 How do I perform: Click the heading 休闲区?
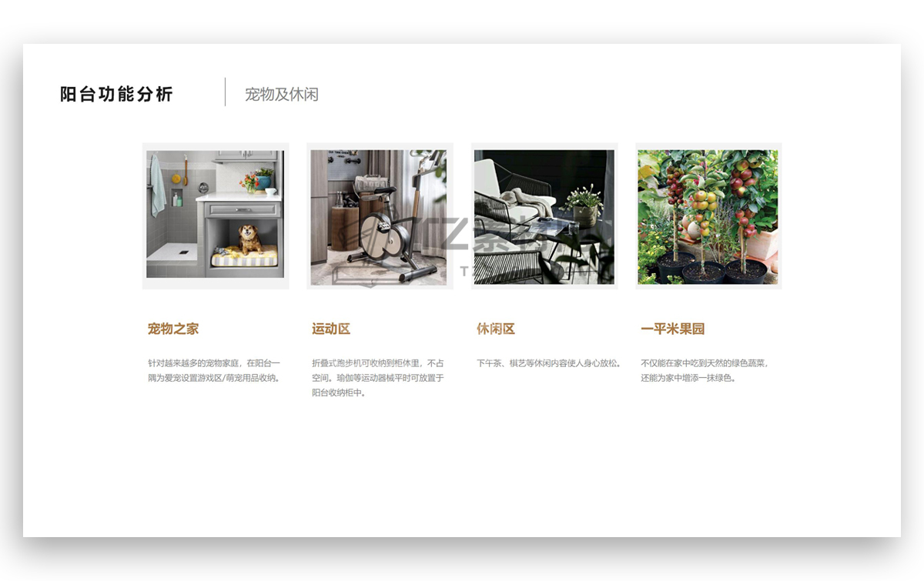click(x=496, y=329)
